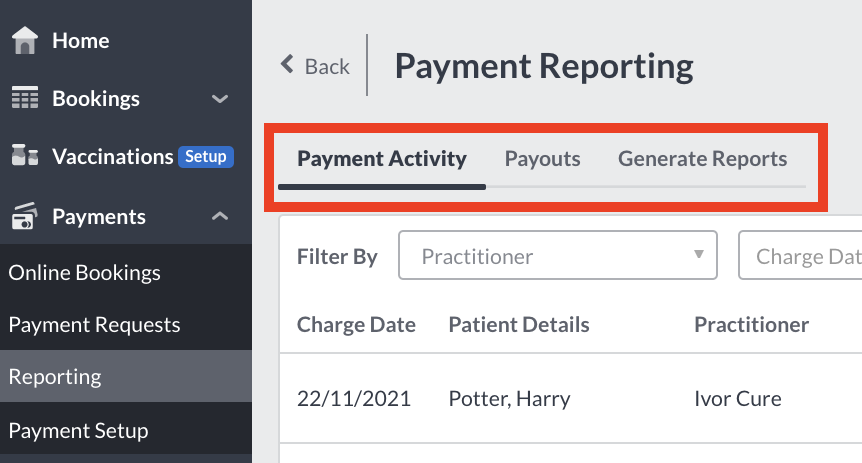Open the Potter, Harry payment row
This screenshot has height=463, width=862.
click(571, 398)
